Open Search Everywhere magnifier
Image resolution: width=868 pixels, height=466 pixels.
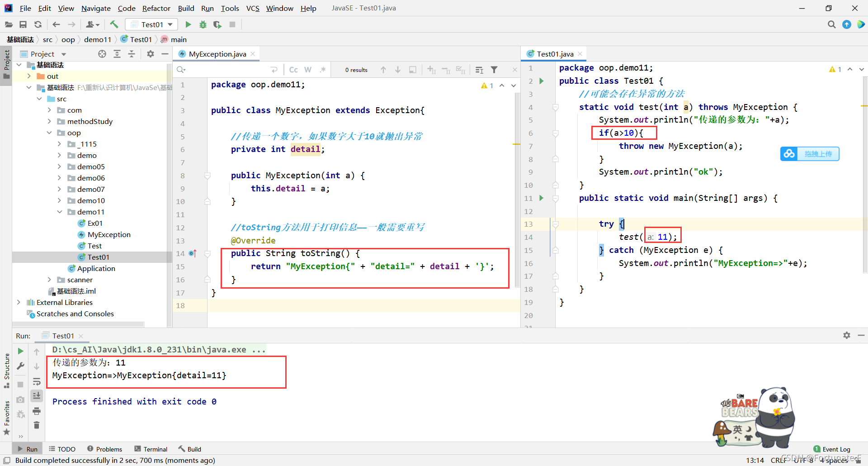pos(831,24)
